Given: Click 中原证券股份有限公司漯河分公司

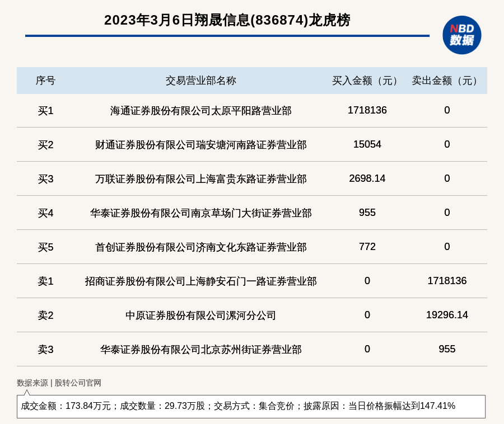Looking at the screenshot, I should [201, 315].
